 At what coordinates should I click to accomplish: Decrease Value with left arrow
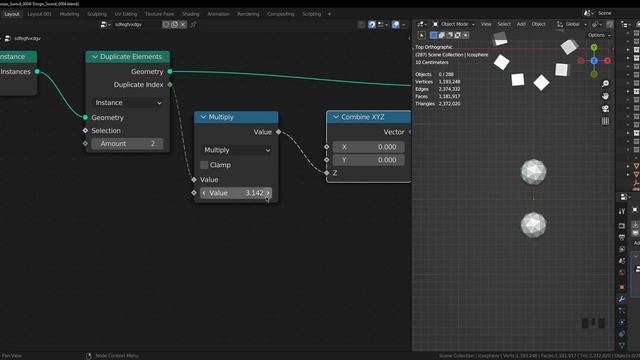coord(204,193)
